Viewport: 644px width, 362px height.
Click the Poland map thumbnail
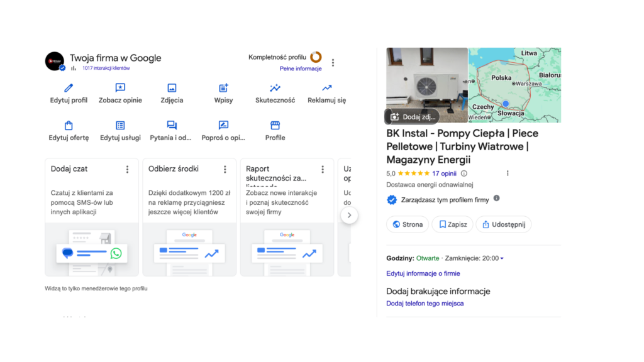point(514,85)
